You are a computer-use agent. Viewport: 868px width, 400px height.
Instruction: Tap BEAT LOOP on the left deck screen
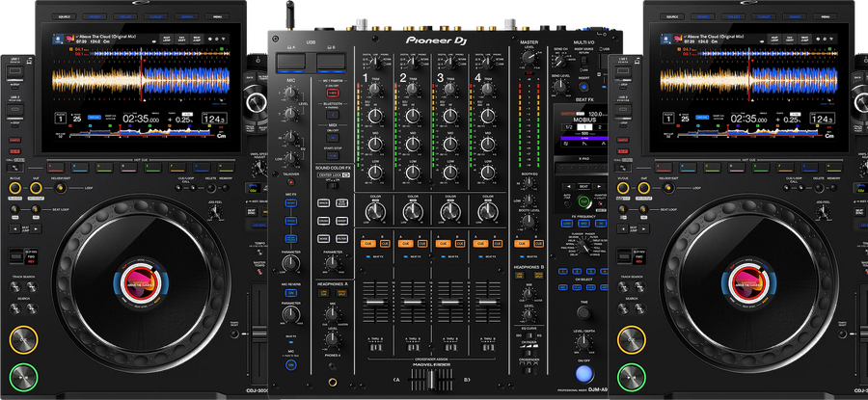[x=167, y=39]
